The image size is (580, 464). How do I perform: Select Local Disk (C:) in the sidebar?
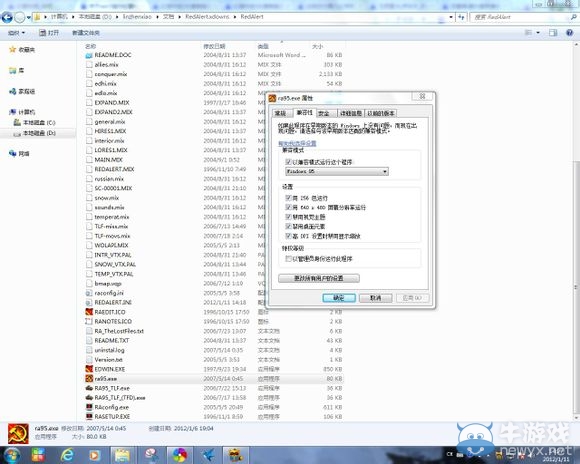(x=34, y=122)
